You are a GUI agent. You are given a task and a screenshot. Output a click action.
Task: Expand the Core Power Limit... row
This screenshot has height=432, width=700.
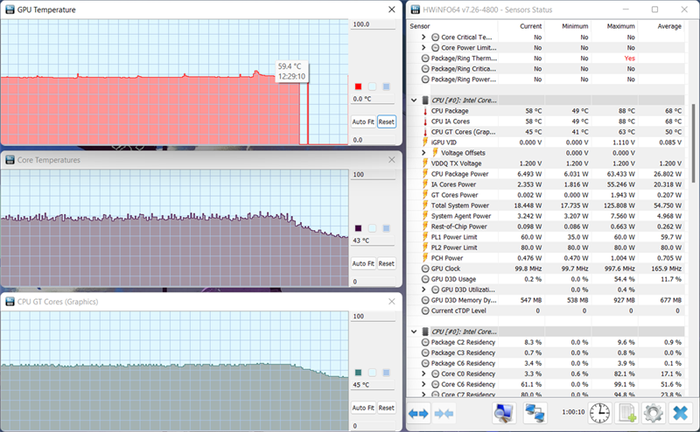point(424,48)
